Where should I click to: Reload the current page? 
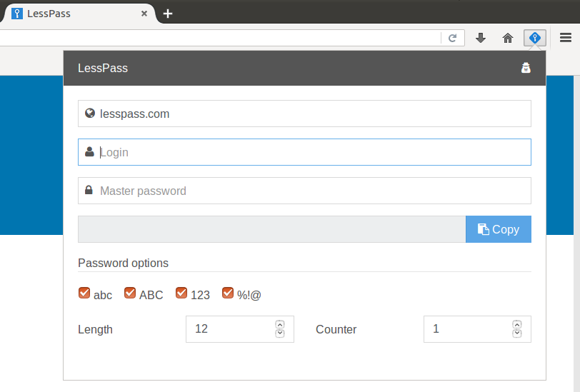(452, 38)
